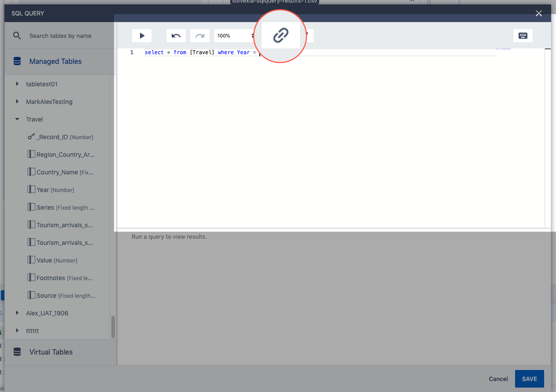This screenshot has width=556, height=392.
Task: Select the Managed Tables section
Action: pyautogui.click(x=55, y=62)
